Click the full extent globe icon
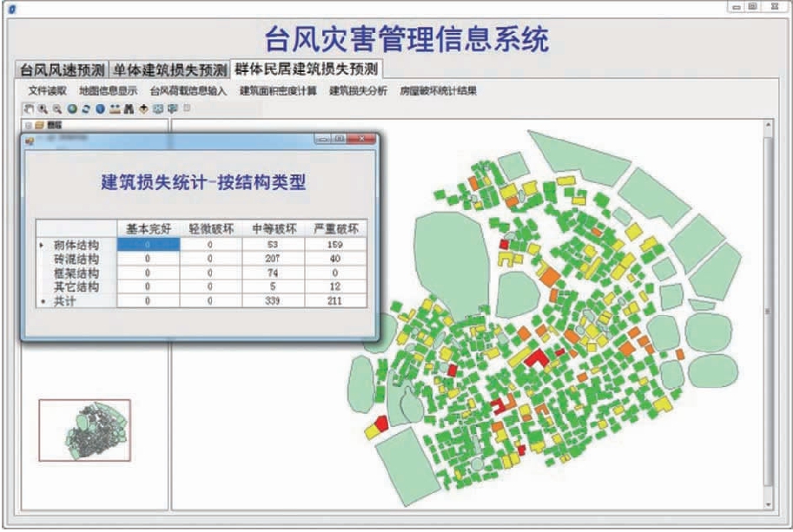Viewport: 793px width, 532px height. pos(72,109)
